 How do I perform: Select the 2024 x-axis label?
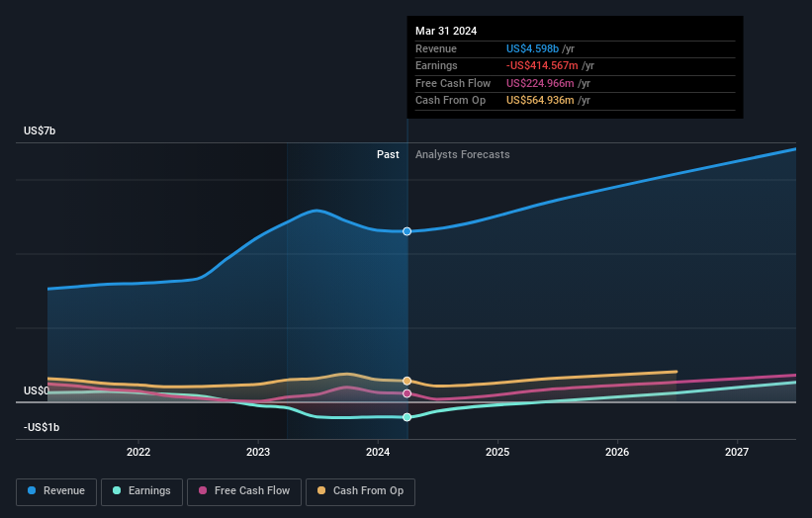pyautogui.click(x=378, y=453)
